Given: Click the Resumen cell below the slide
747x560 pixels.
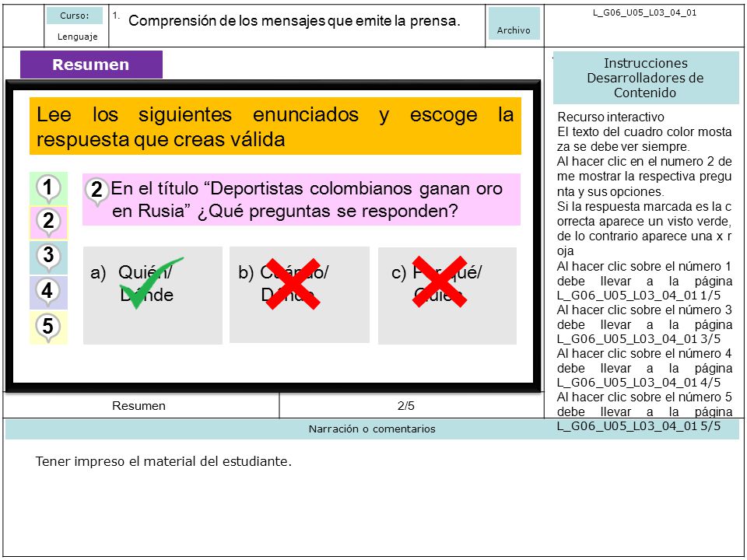Looking at the screenshot, I should pos(139,406).
